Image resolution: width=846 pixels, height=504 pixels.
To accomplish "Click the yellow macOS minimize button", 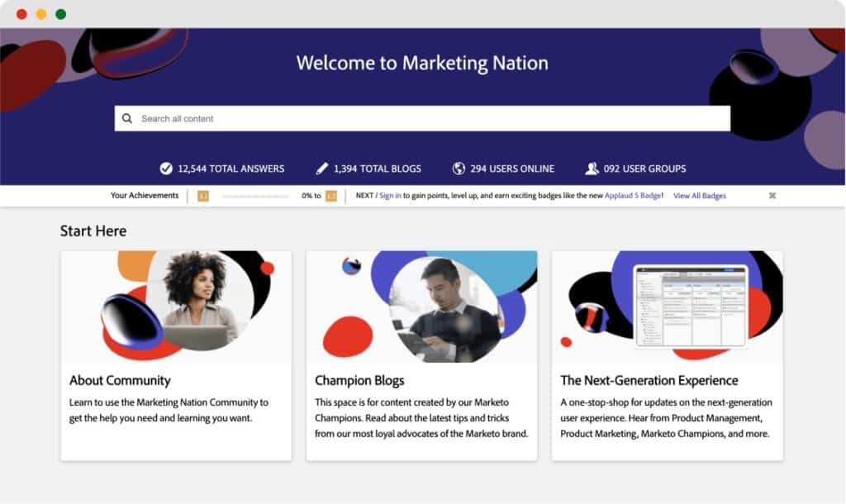I will pyautogui.click(x=41, y=14).
